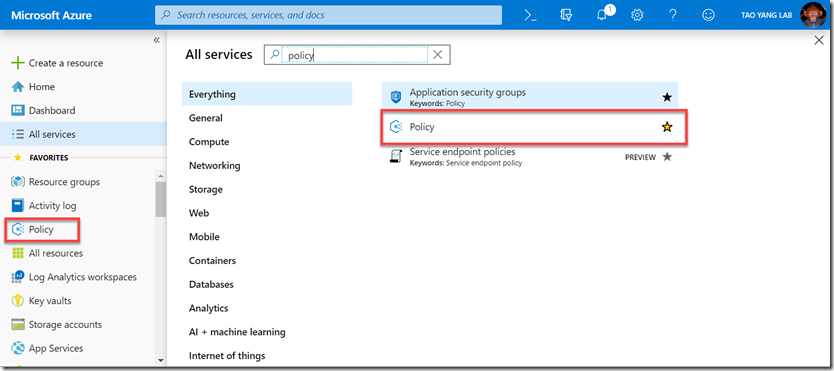
Task: Click the App Services icon
Action: [18, 349]
